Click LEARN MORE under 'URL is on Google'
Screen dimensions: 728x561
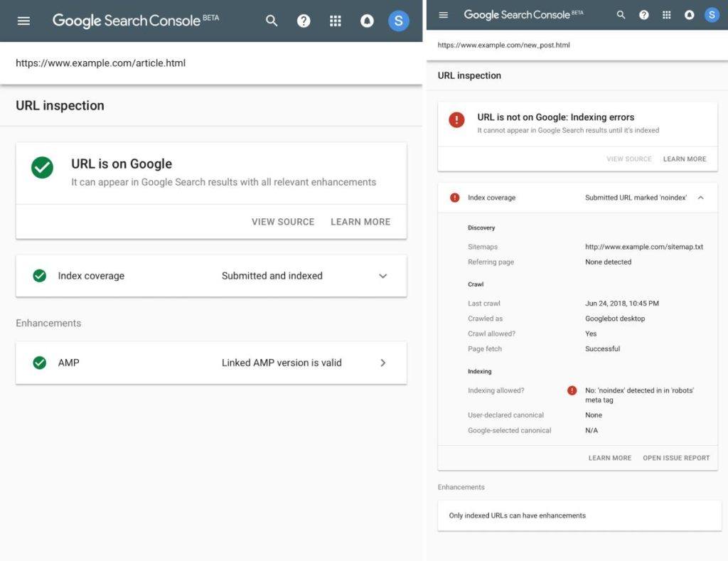pos(360,222)
